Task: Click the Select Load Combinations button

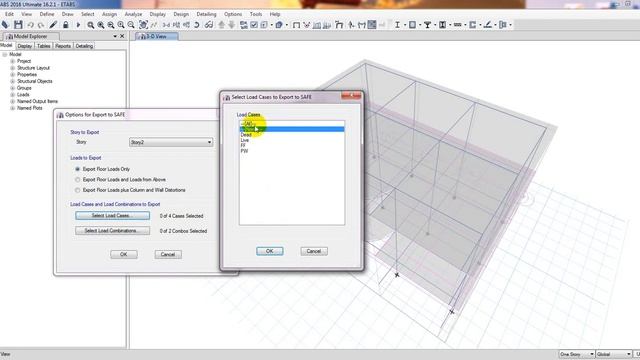Action: click(112, 231)
